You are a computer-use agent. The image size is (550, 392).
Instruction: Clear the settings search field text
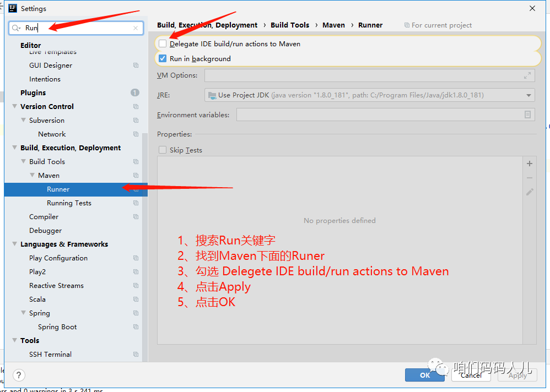(x=136, y=28)
